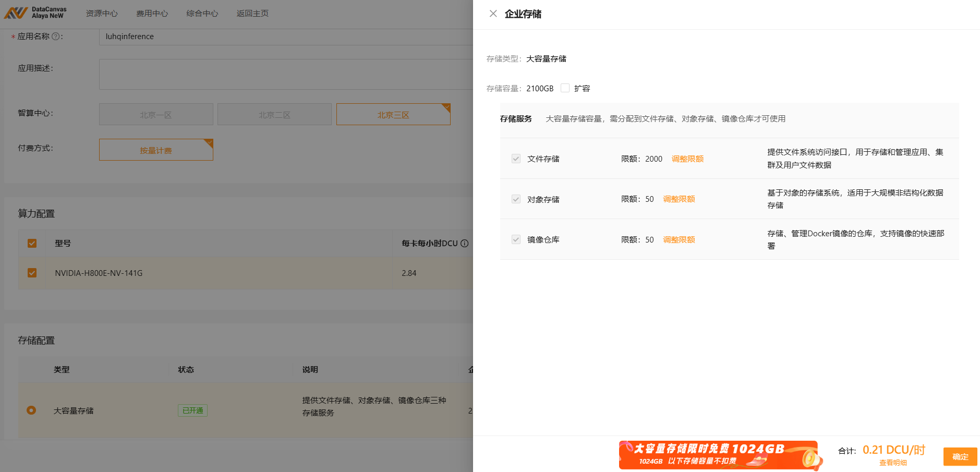Screen dimensions: 980x472
Task: Uncheck the NVIDIA-H800E-NV-141G row checkbox
Action: point(32,273)
